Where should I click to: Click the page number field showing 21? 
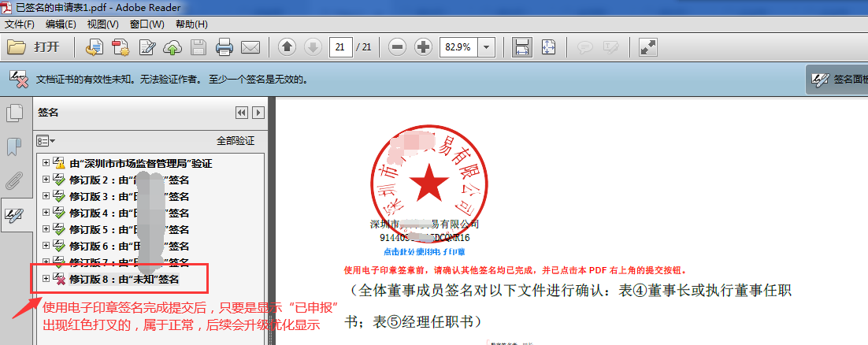(x=341, y=47)
